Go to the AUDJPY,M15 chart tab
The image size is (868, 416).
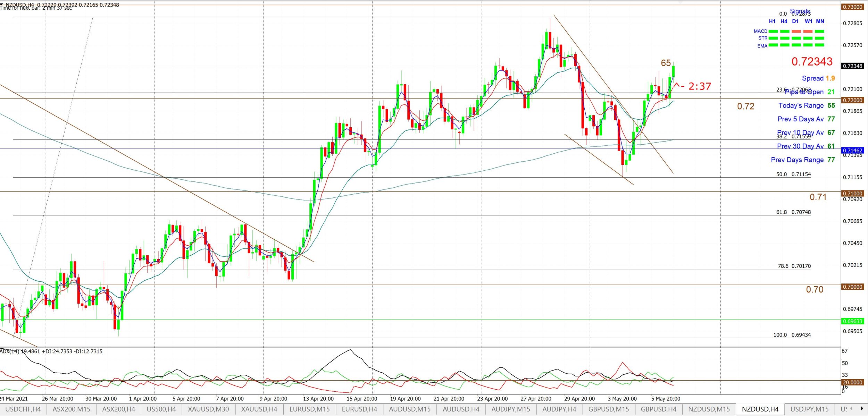[511, 409]
